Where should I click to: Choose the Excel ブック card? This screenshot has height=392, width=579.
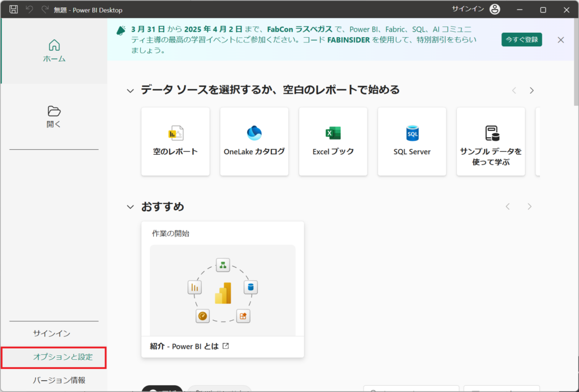pos(333,142)
